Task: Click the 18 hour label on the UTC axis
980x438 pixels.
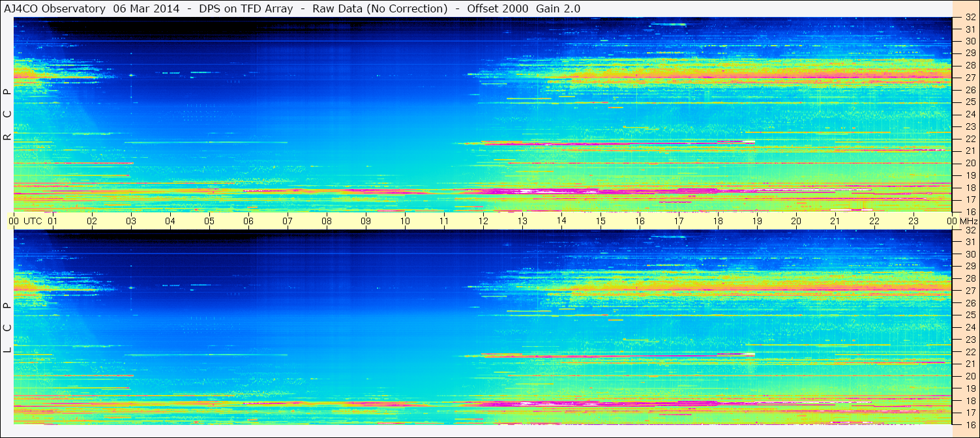Action: 718,221
